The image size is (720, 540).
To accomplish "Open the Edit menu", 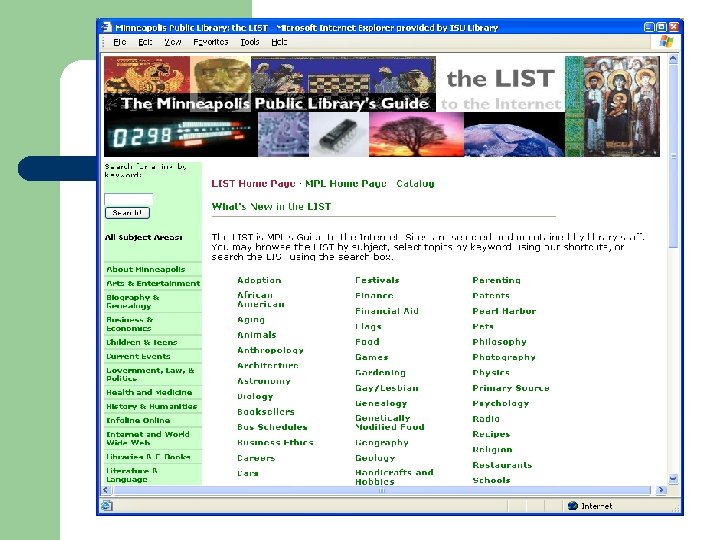I will click(x=145, y=42).
